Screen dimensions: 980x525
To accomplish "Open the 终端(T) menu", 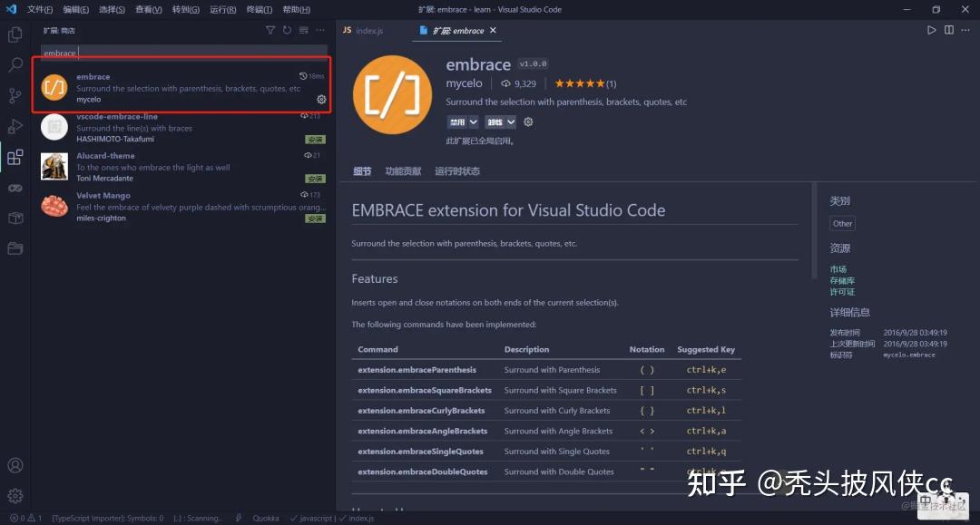I will pyautogui.click(x=259, y=9).
